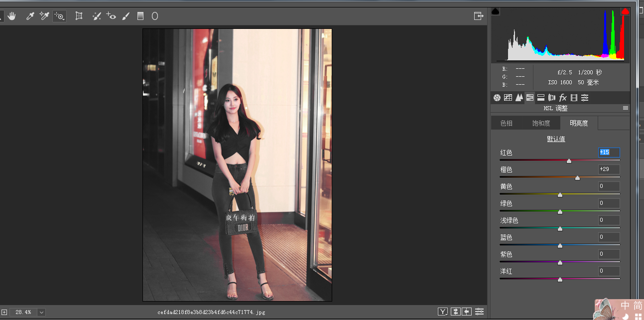Click the histogram display
This screenshot has width=644, height=320.
pyautogui.click(x=560, y=34)
